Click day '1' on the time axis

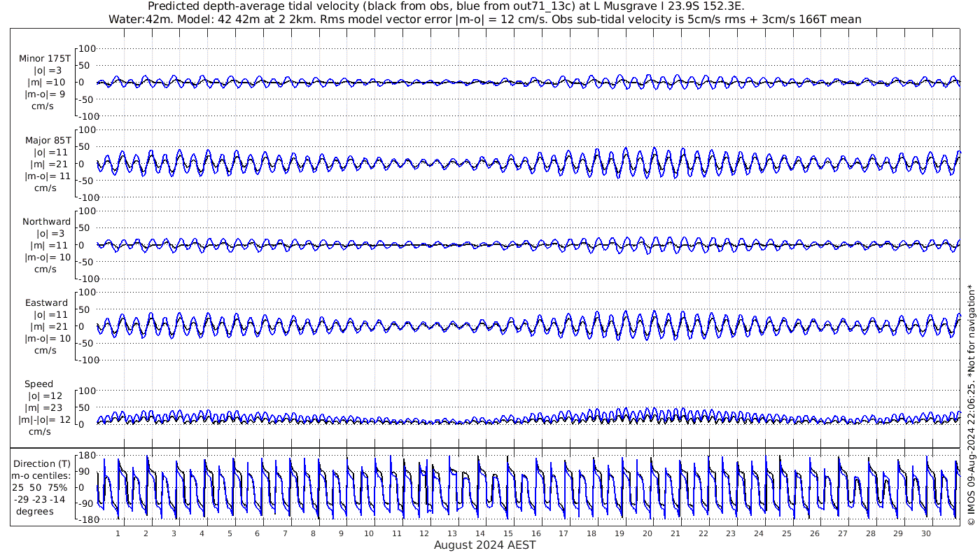click(x=118, y=533)
